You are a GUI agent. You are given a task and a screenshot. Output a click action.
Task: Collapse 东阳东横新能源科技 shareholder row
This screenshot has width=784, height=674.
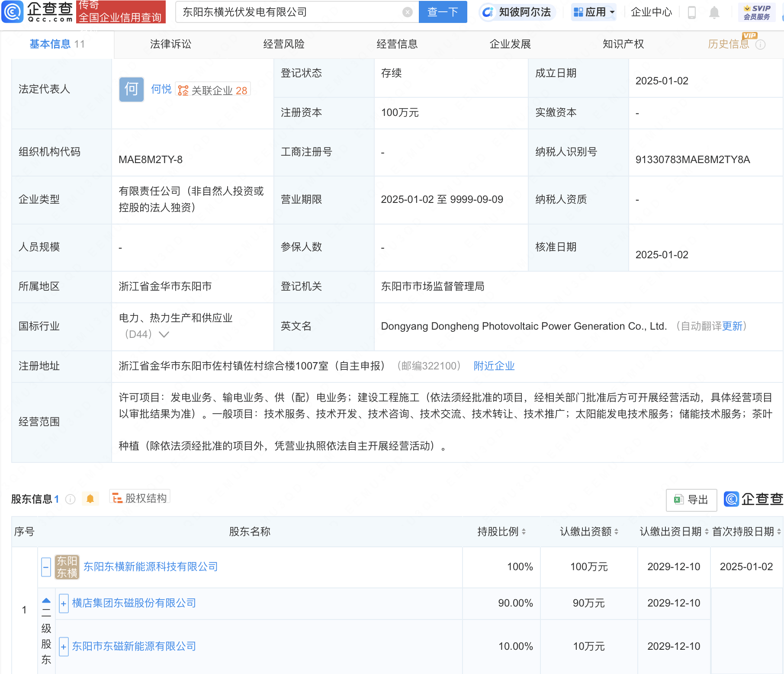[46, 567]
